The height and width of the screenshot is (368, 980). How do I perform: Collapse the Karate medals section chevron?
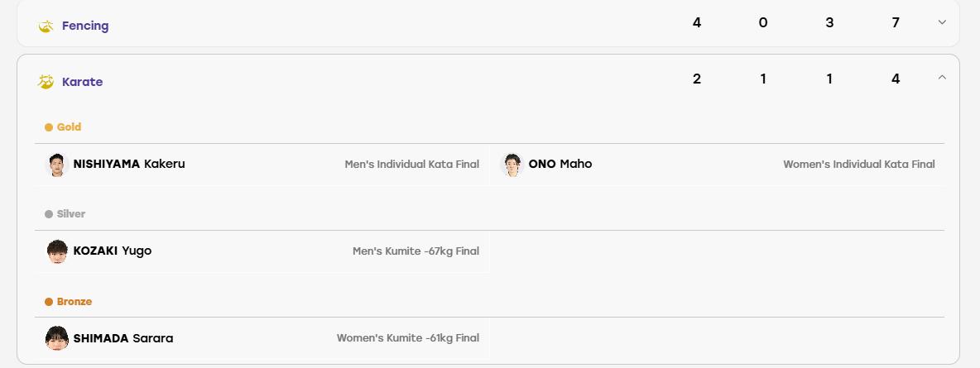click(943, 78)
